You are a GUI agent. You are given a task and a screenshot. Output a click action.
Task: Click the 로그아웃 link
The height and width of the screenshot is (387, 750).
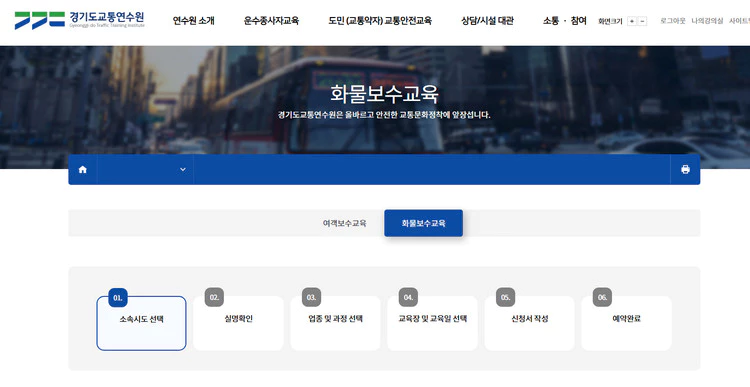pos(673,21)
